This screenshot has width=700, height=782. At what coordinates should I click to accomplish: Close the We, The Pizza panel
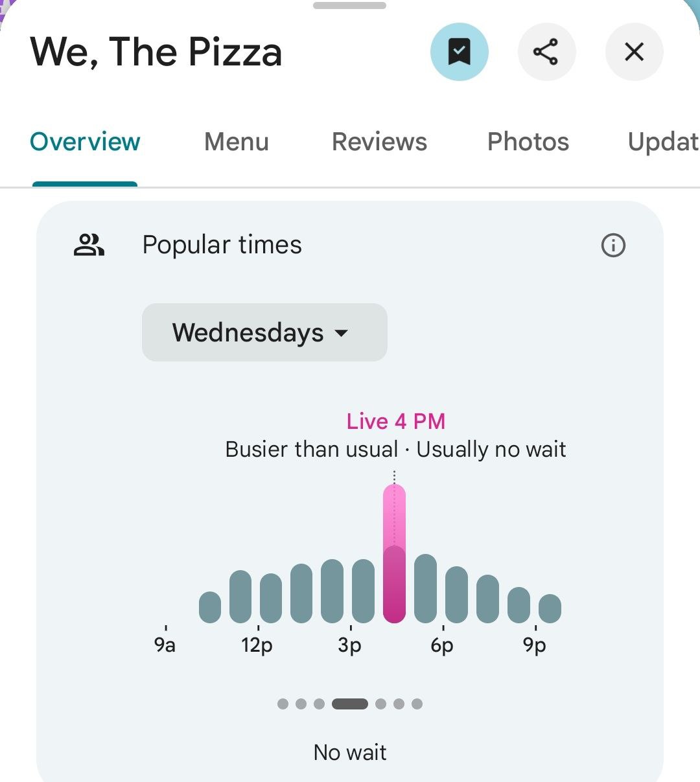(x=633, y=52)
